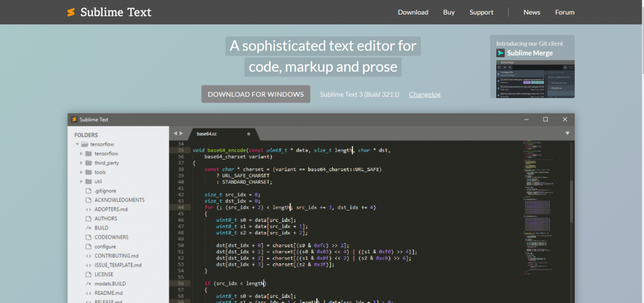Screen dimensions: 644x303
Task: Click the CONTRIBUTING.md markup icon
Action: 88,256
